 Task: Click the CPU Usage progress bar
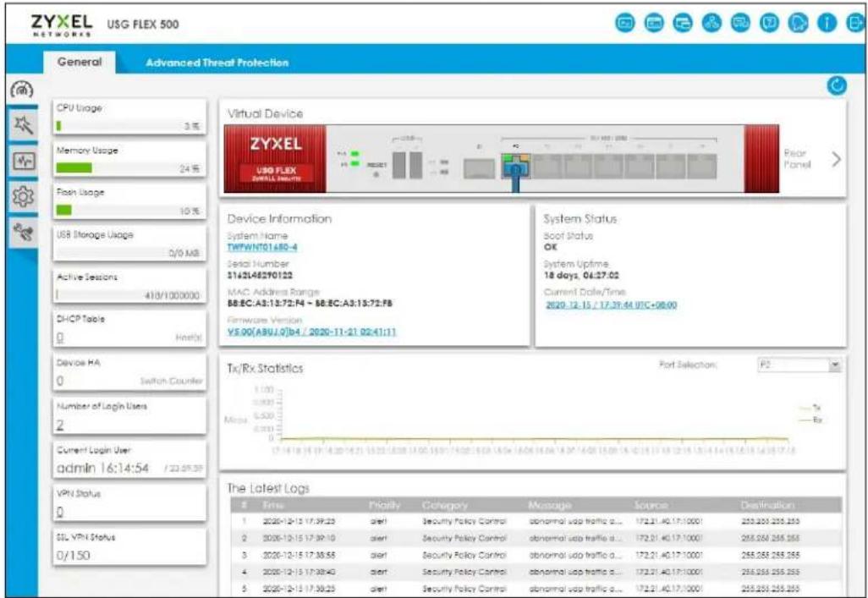(x=129, y=126)
